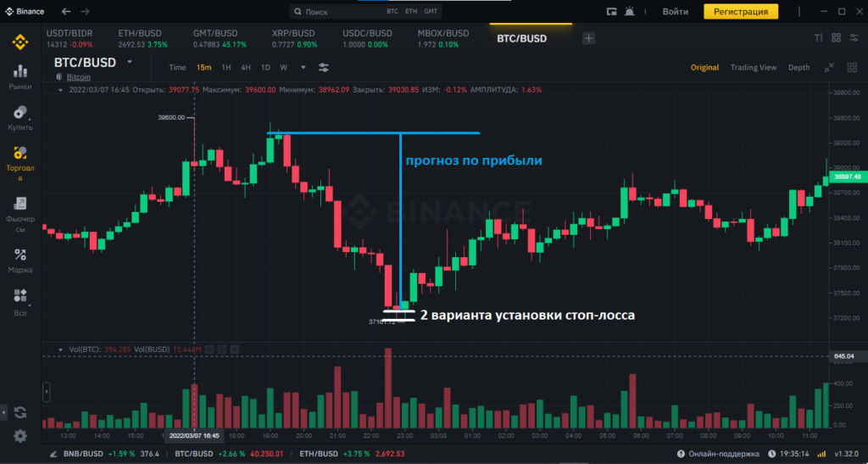Image resolution: width=868 pixels, height=464 pixels.
Task: Click the alarm notifications icon in header
Action: tap(629, 12)
